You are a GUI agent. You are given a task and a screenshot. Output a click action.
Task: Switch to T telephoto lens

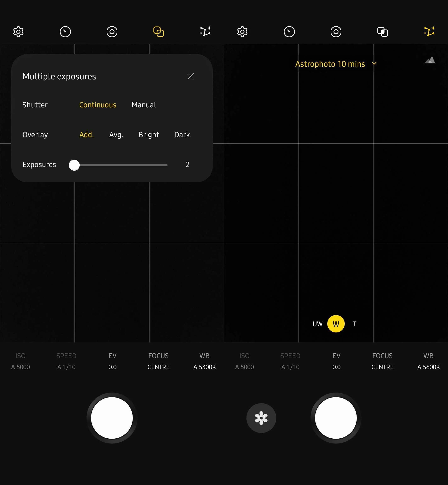click(354, 324)
